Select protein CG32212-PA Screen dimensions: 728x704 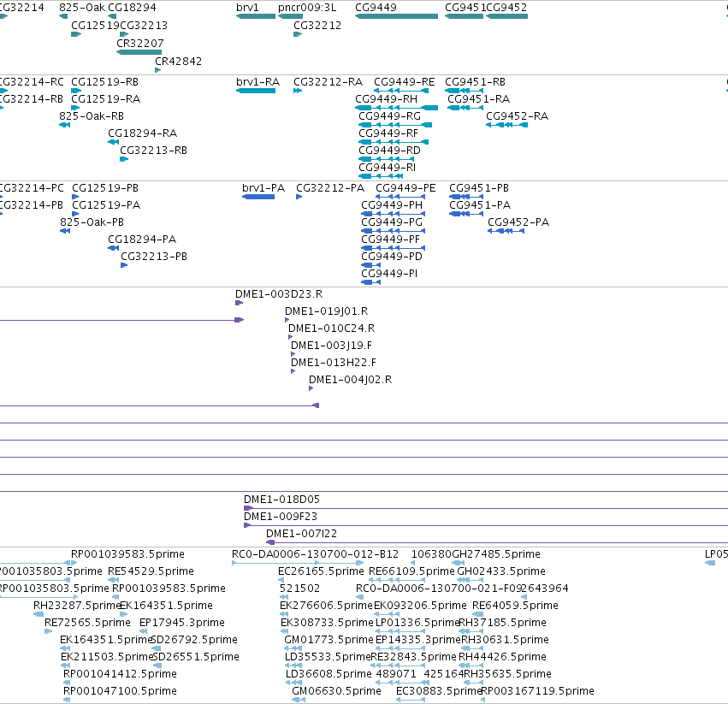click(299, 197)
